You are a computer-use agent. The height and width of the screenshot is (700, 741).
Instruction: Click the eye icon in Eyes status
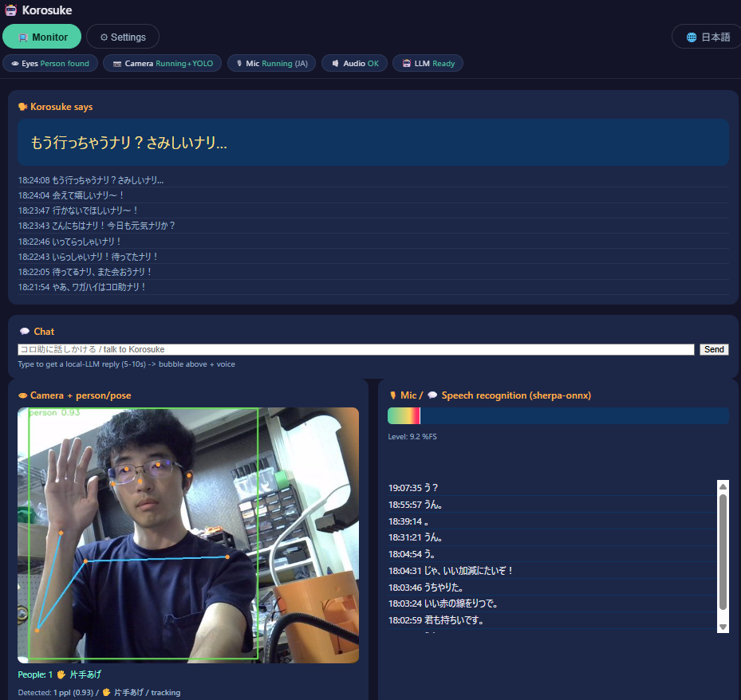[15, 63]
